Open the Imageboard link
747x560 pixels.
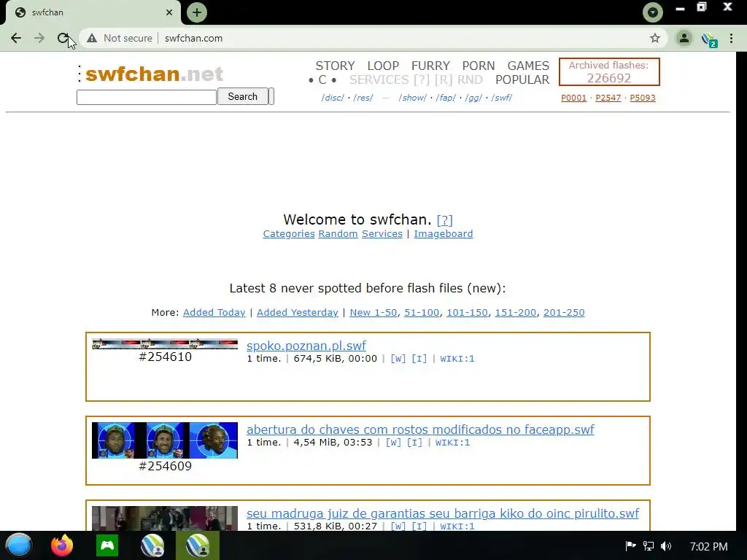click(443, 234)
